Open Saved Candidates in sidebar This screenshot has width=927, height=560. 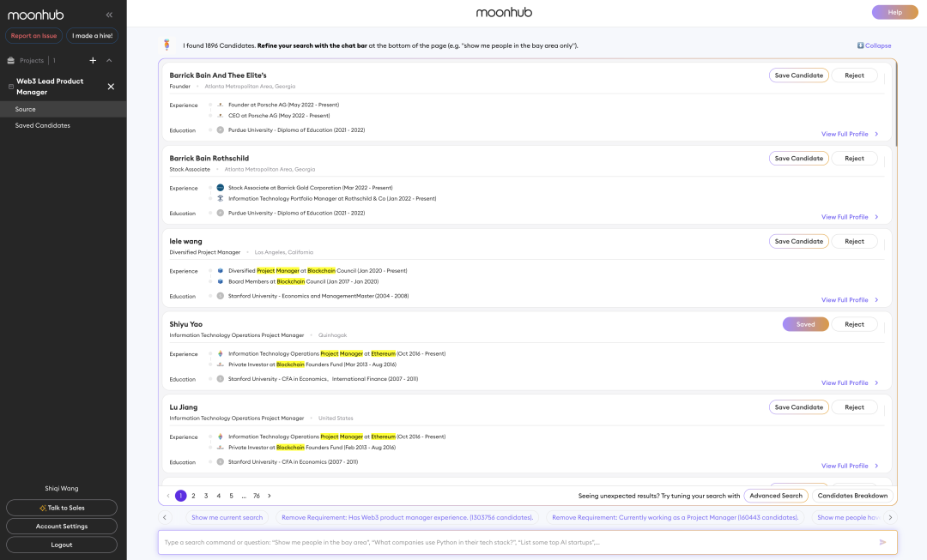[43, 125]
